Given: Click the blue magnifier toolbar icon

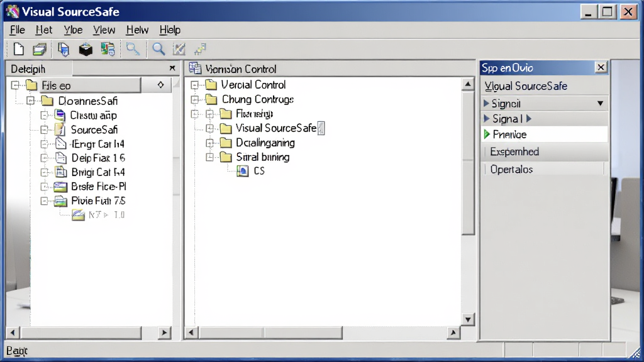Looking at the screenshot, I should [x=158, y=49].
